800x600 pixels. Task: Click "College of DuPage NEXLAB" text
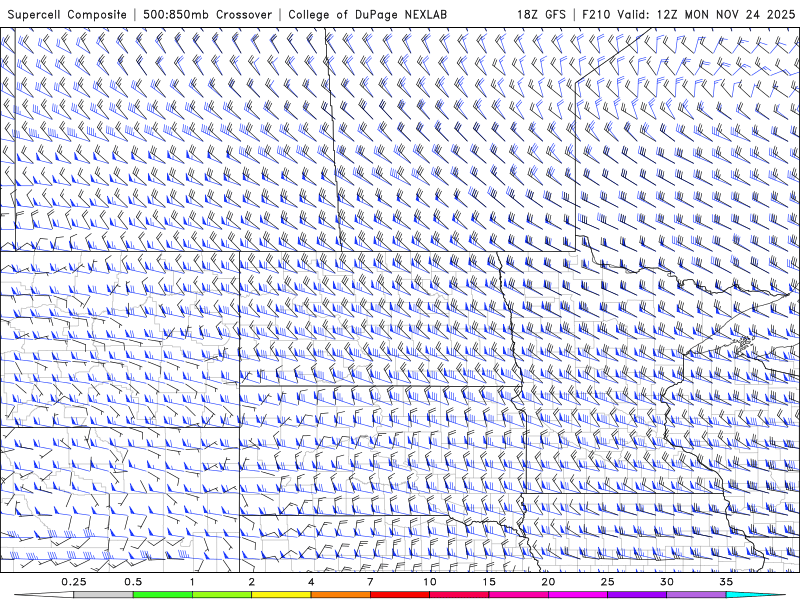(x=367, y=14)
